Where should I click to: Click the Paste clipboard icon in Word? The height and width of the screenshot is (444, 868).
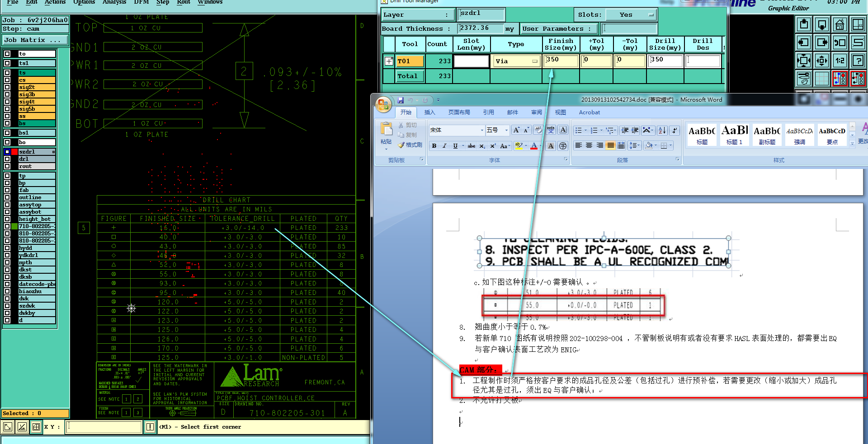coord(386,130)
